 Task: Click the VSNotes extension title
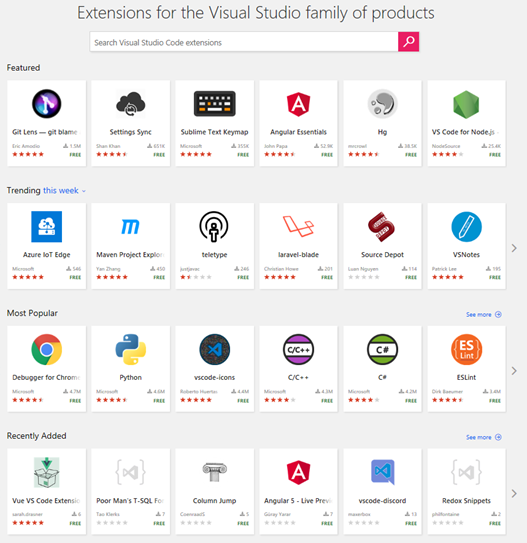point(466,255)
